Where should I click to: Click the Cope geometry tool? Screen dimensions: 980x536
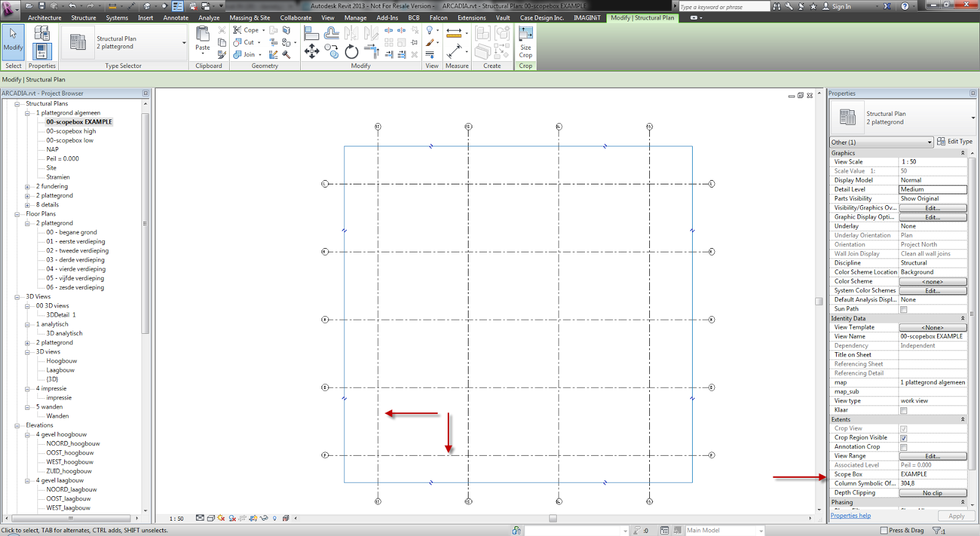pyautogui.click(x=246, y=30)
